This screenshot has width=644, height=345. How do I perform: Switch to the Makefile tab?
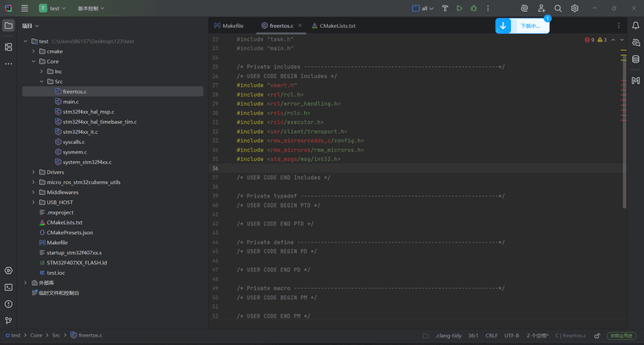click(x=229, y=26)
